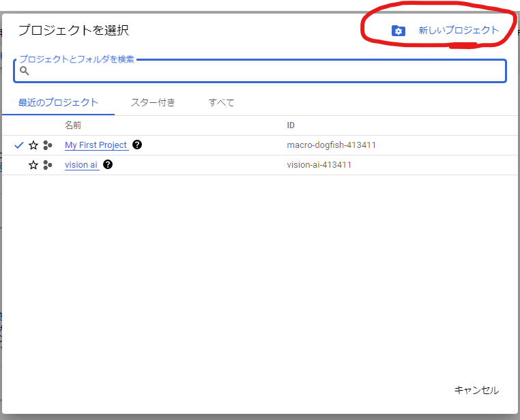Focus the プロジェクトとフォルダを検索 search field
The height and width of the screenshot is (420, 520).
pos(260,71)
